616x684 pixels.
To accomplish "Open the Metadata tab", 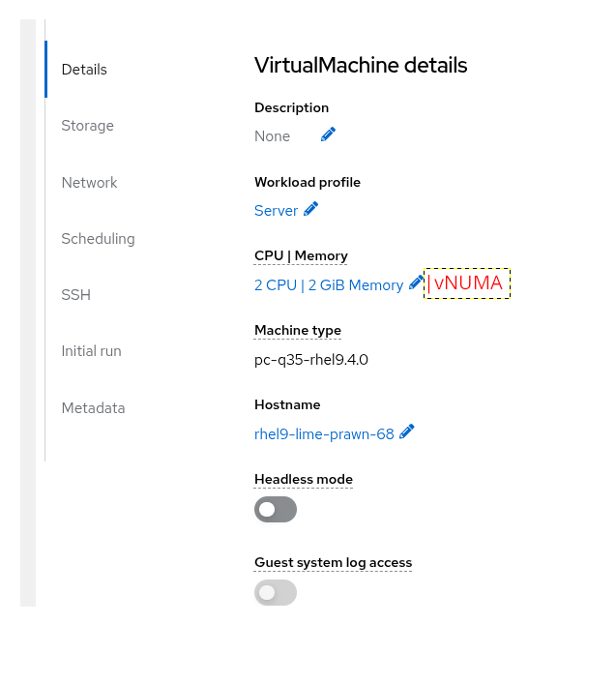I will pos(93,408).
